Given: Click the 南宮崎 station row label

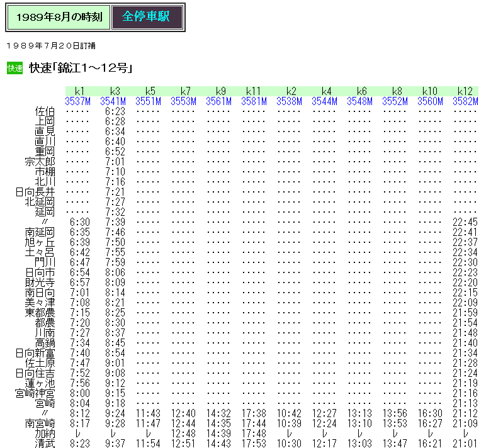Looking at the screenshot, I should coord(40,423).
